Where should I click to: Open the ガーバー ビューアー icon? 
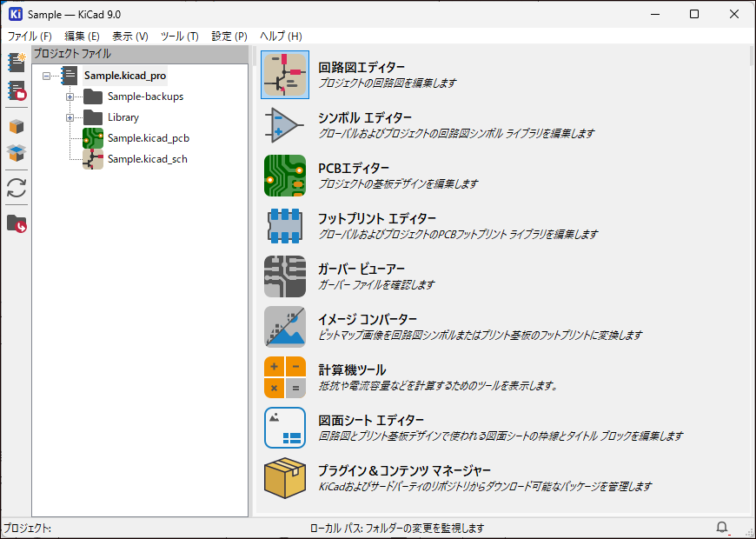point(285,276)
